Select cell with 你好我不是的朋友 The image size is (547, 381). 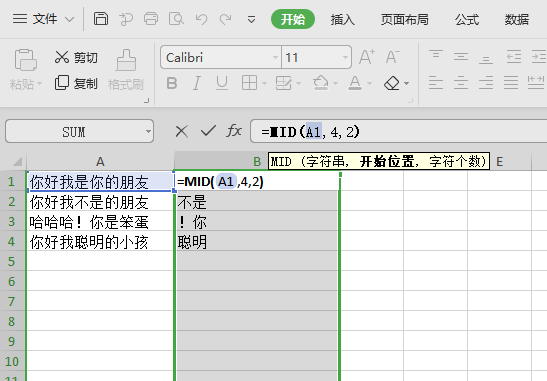point(100,202)
